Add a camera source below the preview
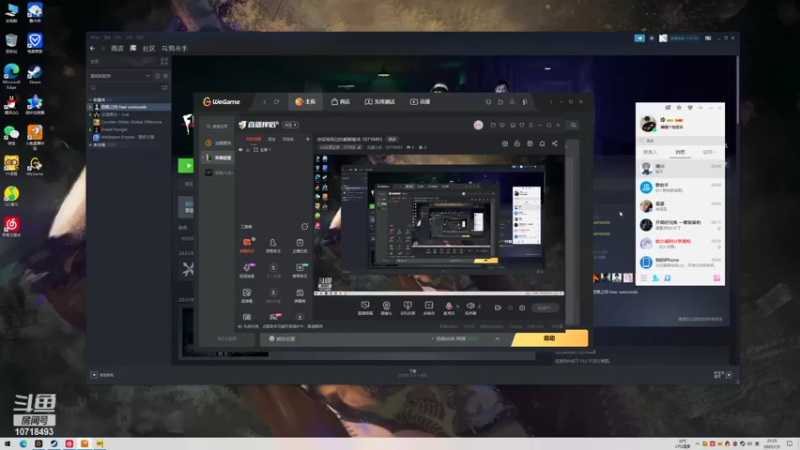The width and height of the screenshot is (800, 450). point(386,308)
